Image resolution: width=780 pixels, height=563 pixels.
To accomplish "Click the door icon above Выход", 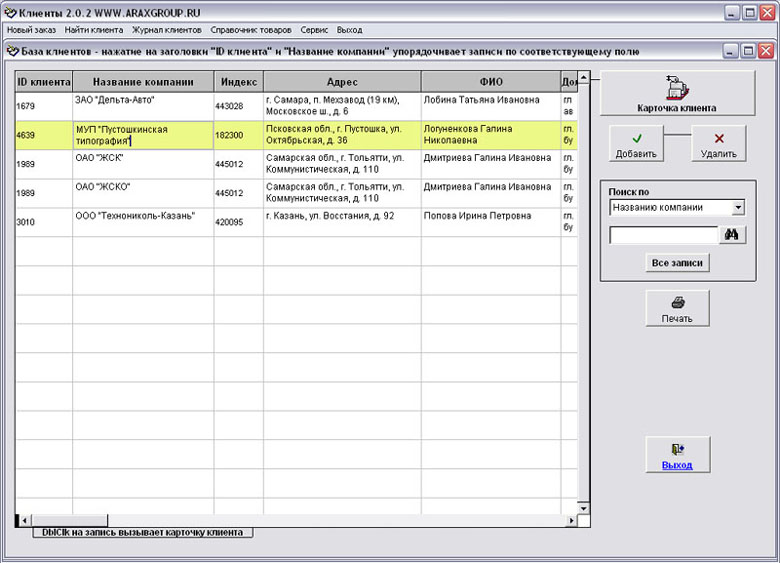I will (678, 449).
